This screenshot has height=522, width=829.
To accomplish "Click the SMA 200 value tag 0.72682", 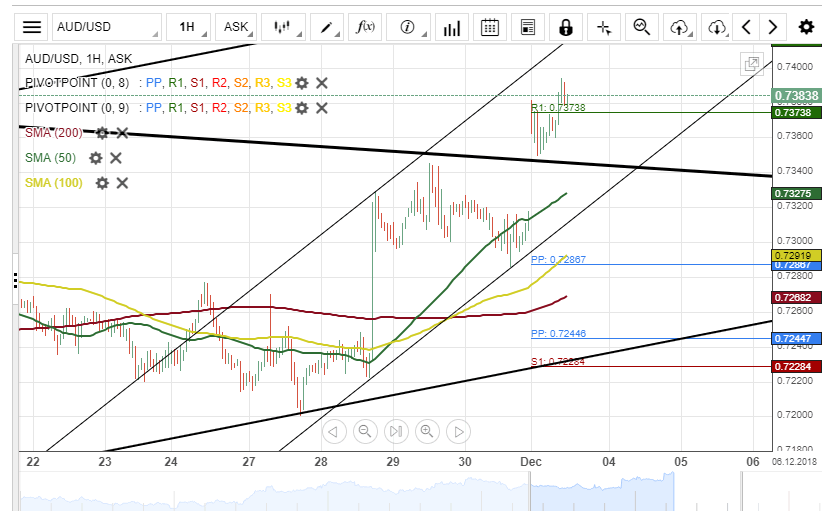I will (x=797, y=298).
